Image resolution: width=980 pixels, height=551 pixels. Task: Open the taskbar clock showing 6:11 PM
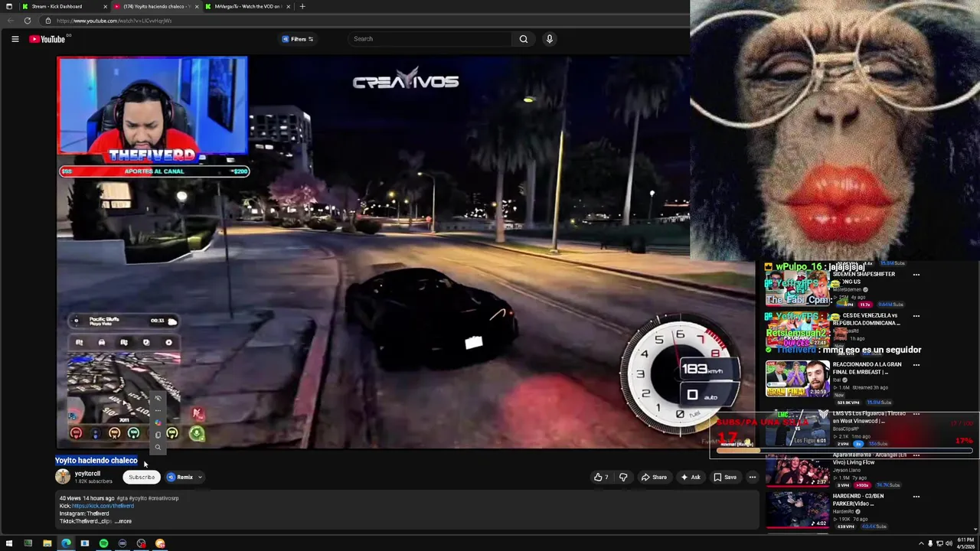[x=965, y=543]
